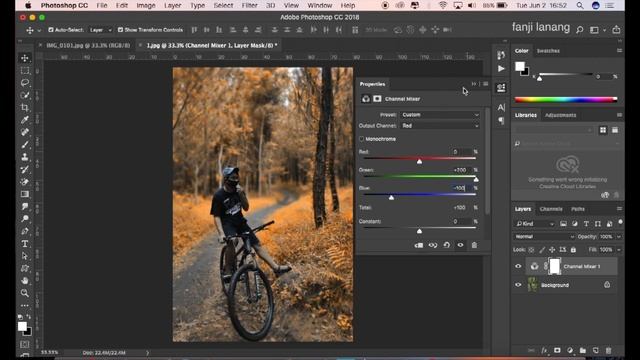
Task: Select the Horizontal Type tool
Action: [25, 244]
